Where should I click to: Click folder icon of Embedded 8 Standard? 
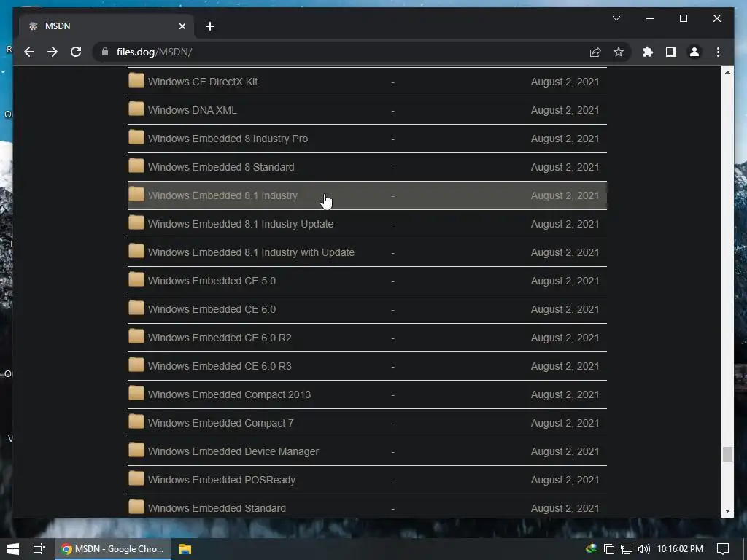(x=136, y=166)
